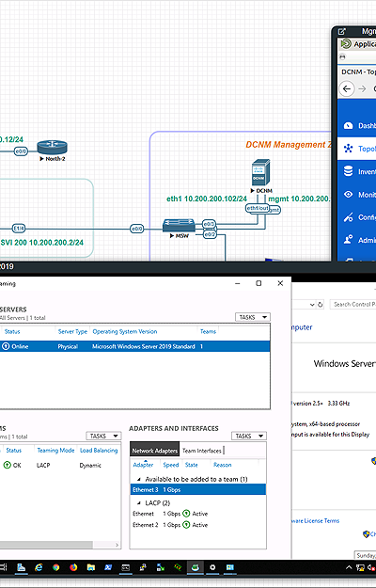The height and width of the screenshot is (588, 376).
Task: Open DCNM Dashboard from sidebar
Action: 356,125
